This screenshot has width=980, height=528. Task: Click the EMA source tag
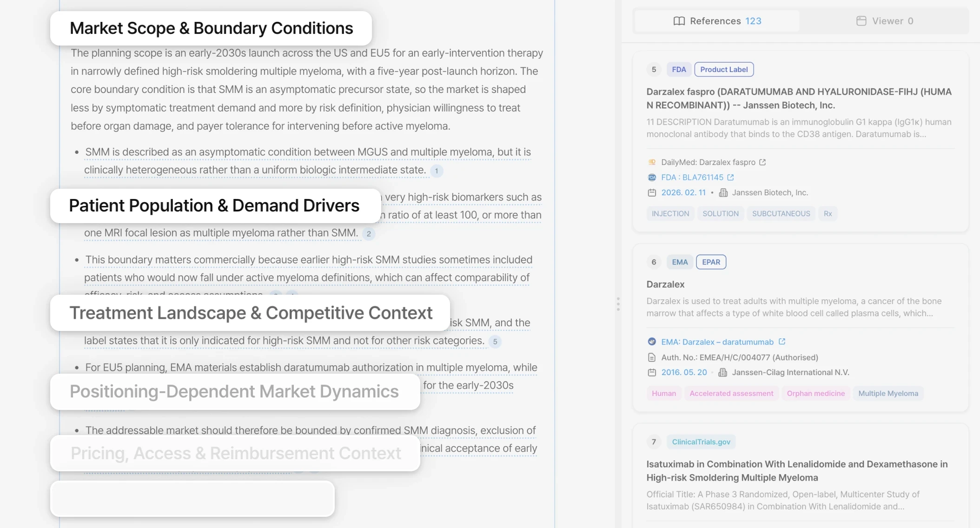click(680, 262)
